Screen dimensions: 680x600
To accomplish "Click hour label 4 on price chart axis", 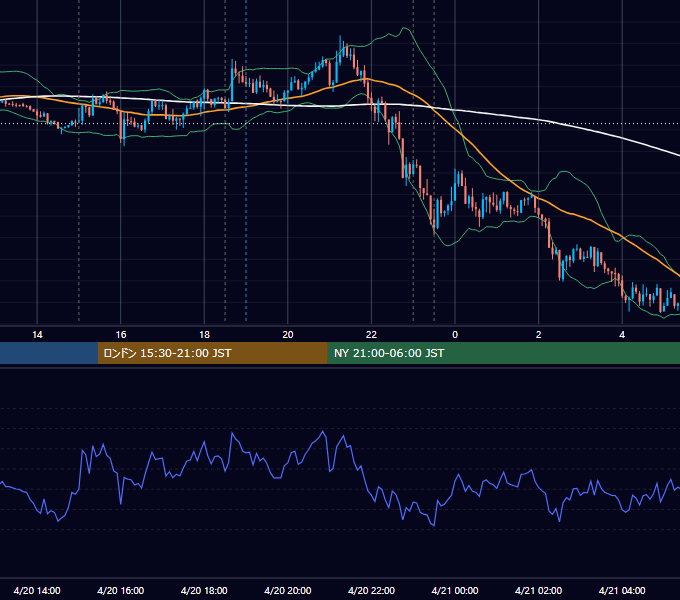I will pos(622,335).
